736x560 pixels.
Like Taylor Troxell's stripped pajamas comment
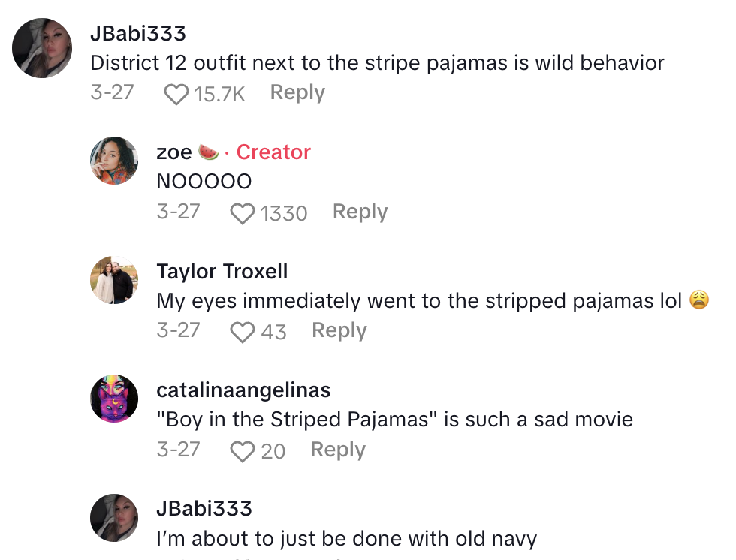point(242,333)
